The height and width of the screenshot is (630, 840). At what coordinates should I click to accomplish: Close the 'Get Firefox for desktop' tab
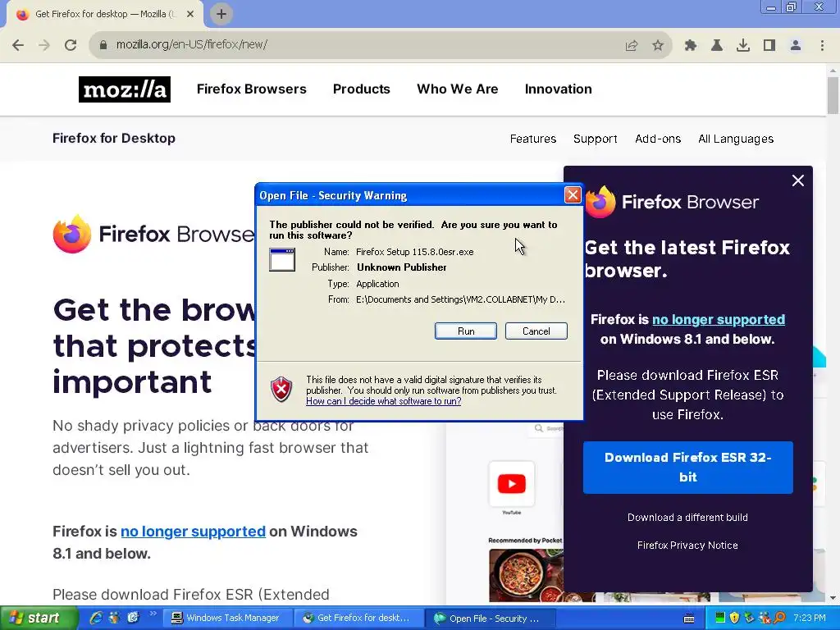click(190, 15)
